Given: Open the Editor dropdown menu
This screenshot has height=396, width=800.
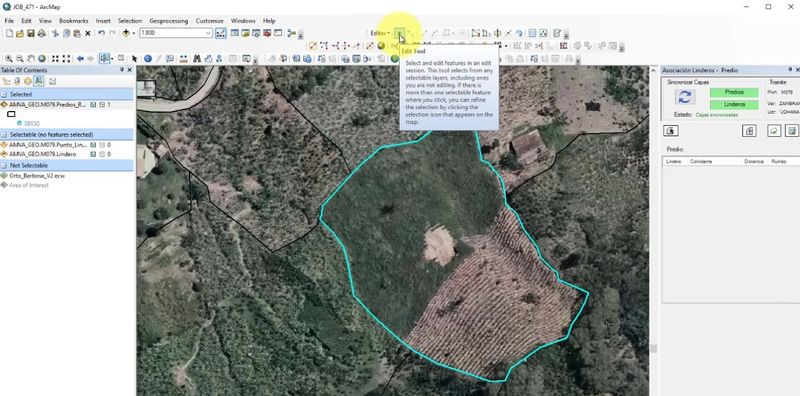Looking at the screenshot, I should 380,33.
